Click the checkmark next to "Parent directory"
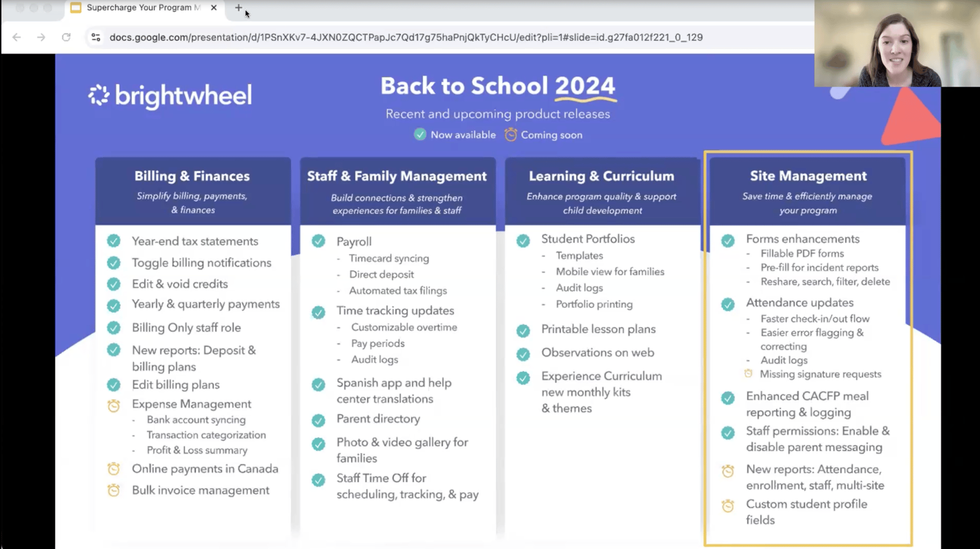 (x=319, y=420)
